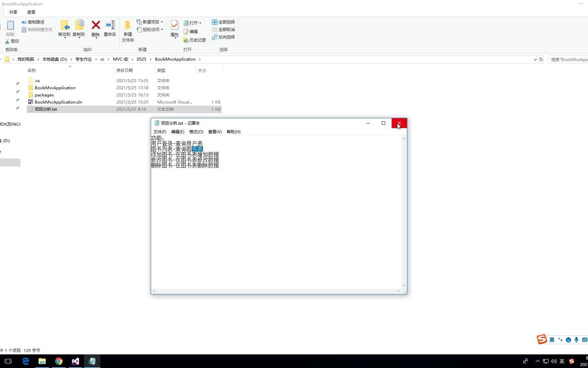Image resolution: width=588 pixels, height=368 pixels.
Task: Click the New folder (新建文件夹) icon
Action: 128,31
